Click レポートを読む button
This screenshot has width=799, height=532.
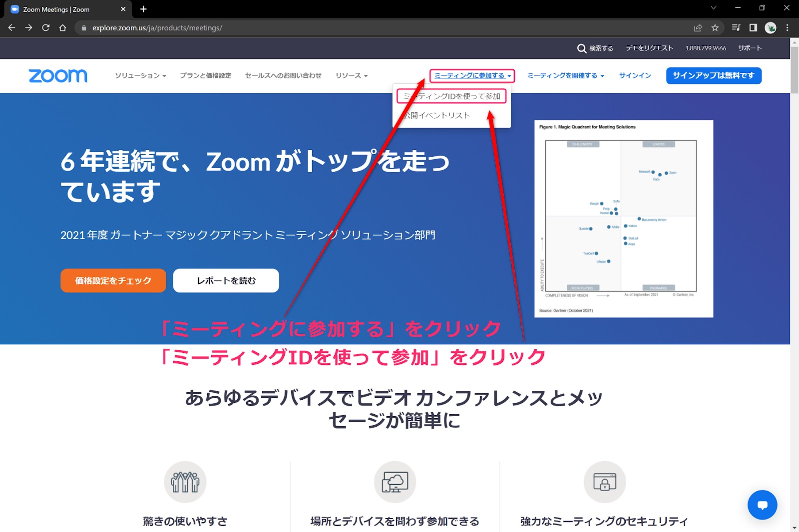(226, 280)
